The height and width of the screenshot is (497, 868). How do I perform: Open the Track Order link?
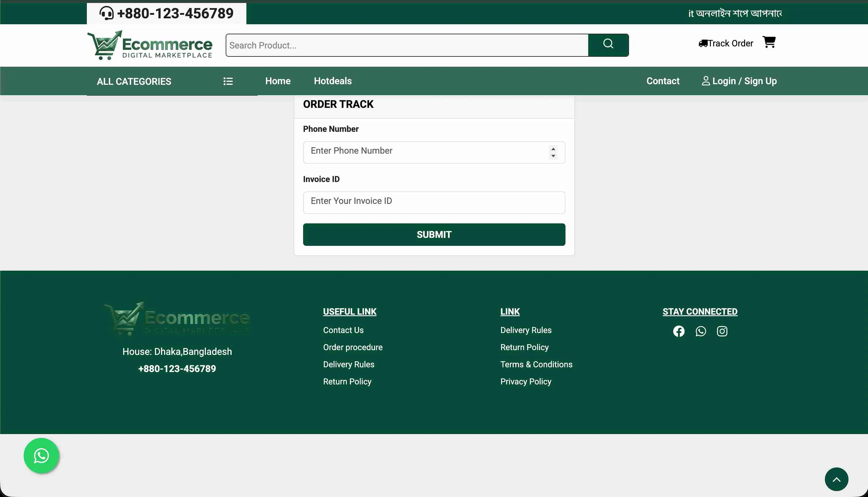(x=726, y=43)
